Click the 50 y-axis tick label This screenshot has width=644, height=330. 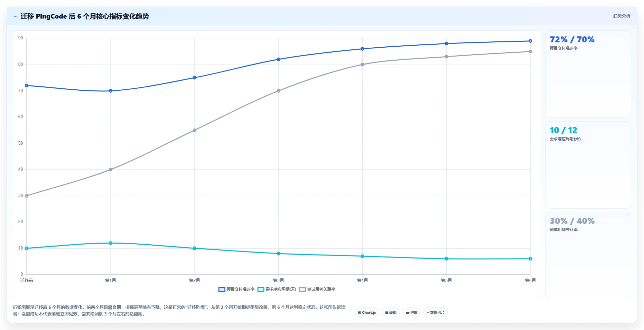[21, 143]
